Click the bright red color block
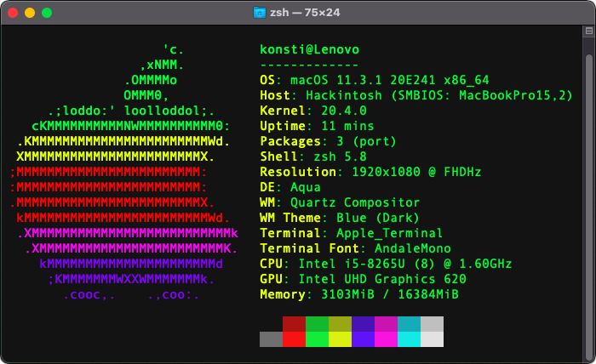The width and height of the screenshot is (596, 364). click(294, 339)
